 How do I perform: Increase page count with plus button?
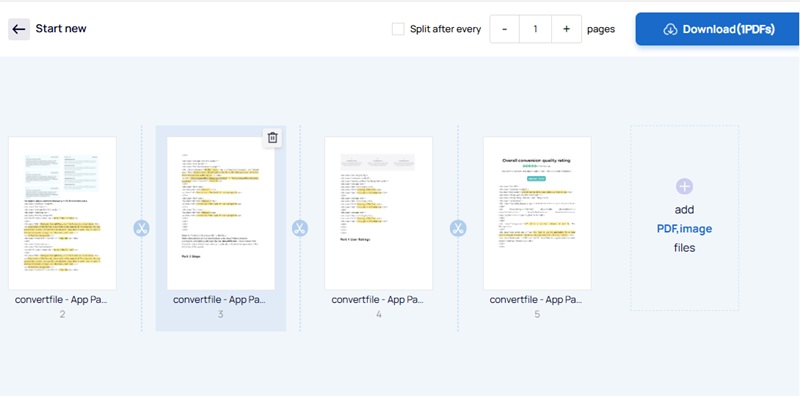pos(566,29)
